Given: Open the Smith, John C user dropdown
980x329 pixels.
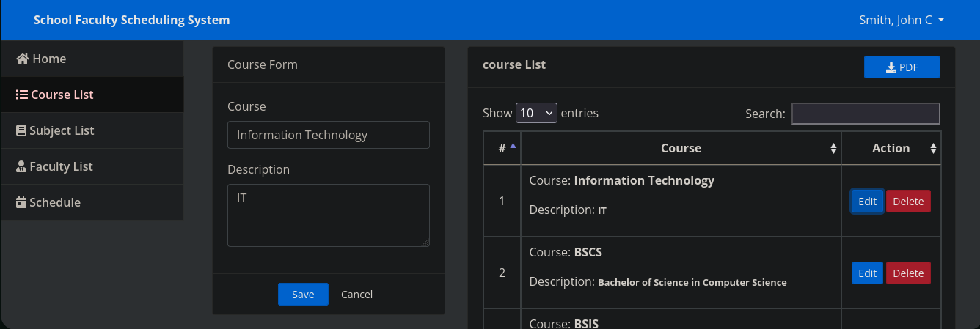Looking at the screenshot, I should tap(901, 20).
